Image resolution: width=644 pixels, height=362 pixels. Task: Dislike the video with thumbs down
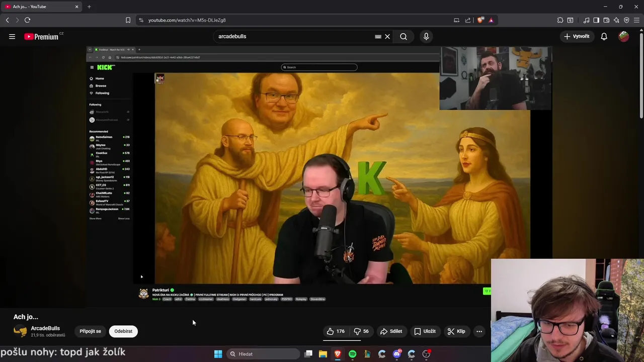(362, 331)
